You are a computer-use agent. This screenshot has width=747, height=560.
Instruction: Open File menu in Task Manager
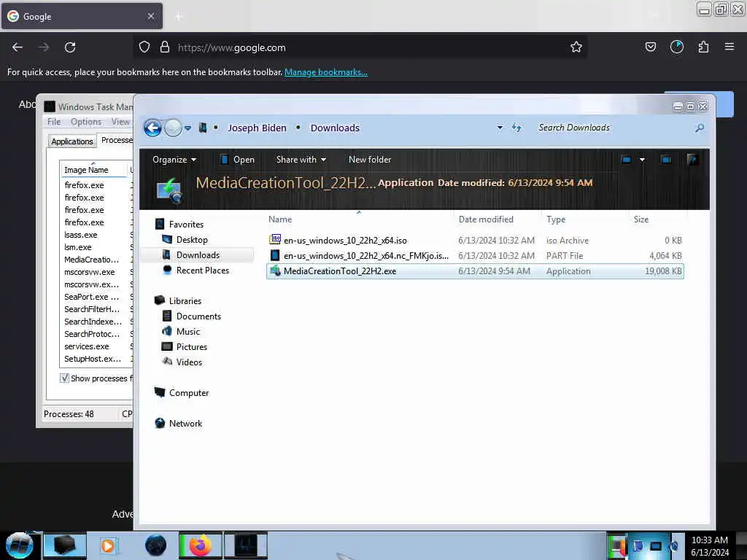(54, 122)
